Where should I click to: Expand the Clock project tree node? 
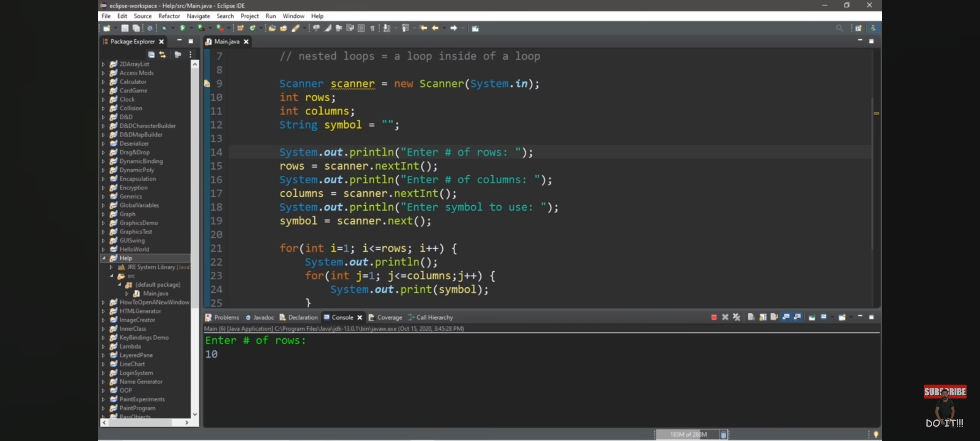[103, 100]
